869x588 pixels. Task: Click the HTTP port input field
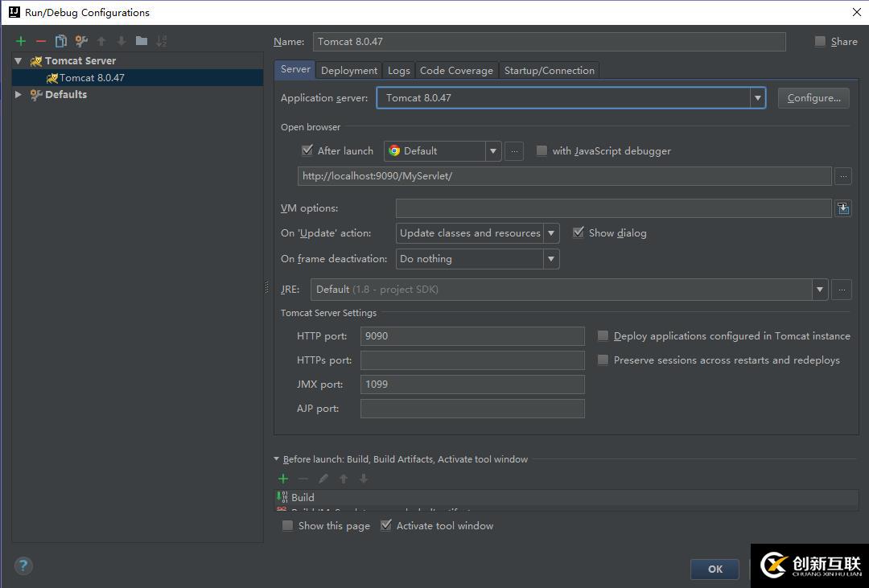click(x=472, y=336)
